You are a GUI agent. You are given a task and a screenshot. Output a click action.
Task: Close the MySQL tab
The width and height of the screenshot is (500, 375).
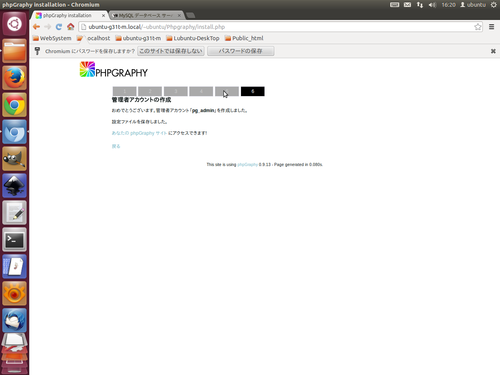[x=179, y=16]
